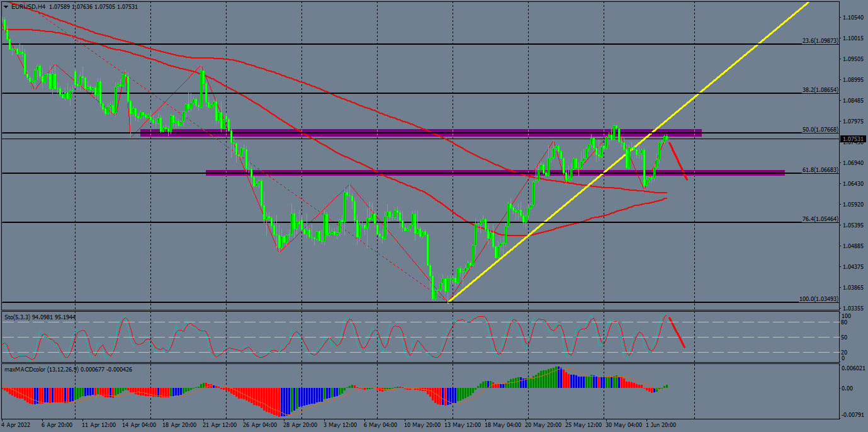Screen dimensions: 868x432
Task: Click the 13 May 12:00 time axis label
Action: pyautogui.click(x=462, y=425)
